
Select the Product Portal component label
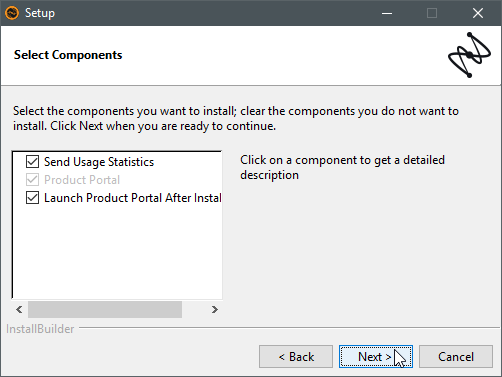(82, 180)
